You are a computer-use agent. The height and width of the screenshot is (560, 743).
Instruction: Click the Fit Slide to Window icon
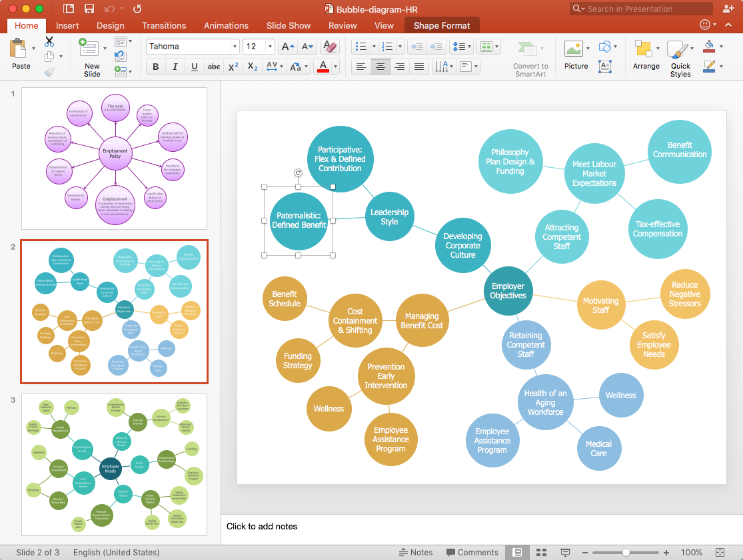click(720, 553)
